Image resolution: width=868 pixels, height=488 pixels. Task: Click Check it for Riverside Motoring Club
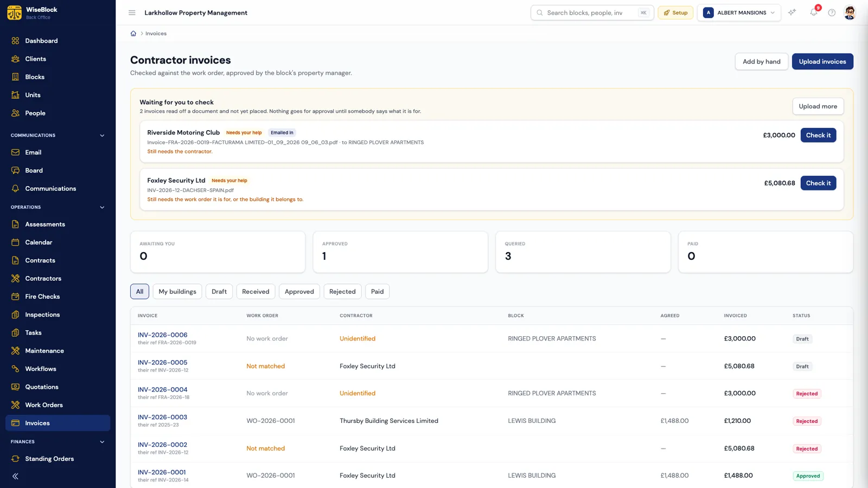(818, 135)
